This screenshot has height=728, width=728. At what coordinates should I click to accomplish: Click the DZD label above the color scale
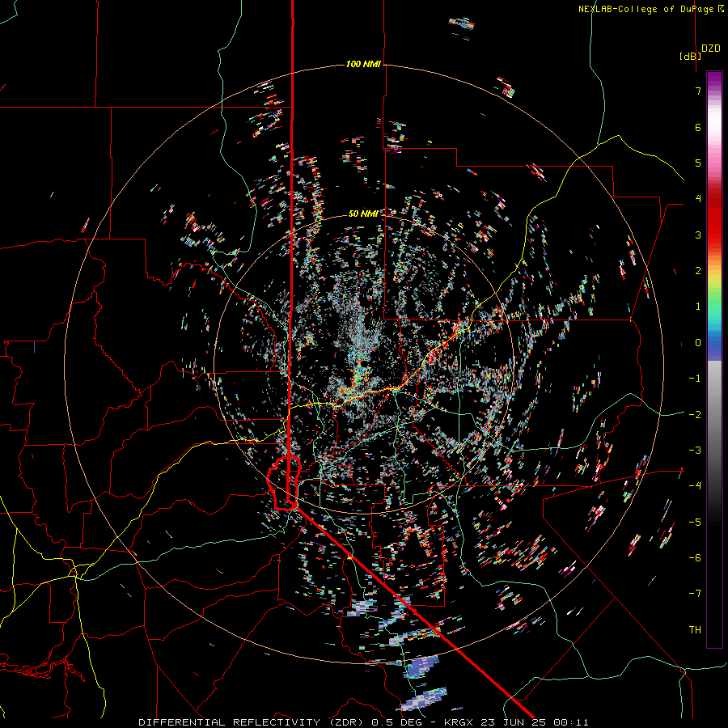coord(711,49)
